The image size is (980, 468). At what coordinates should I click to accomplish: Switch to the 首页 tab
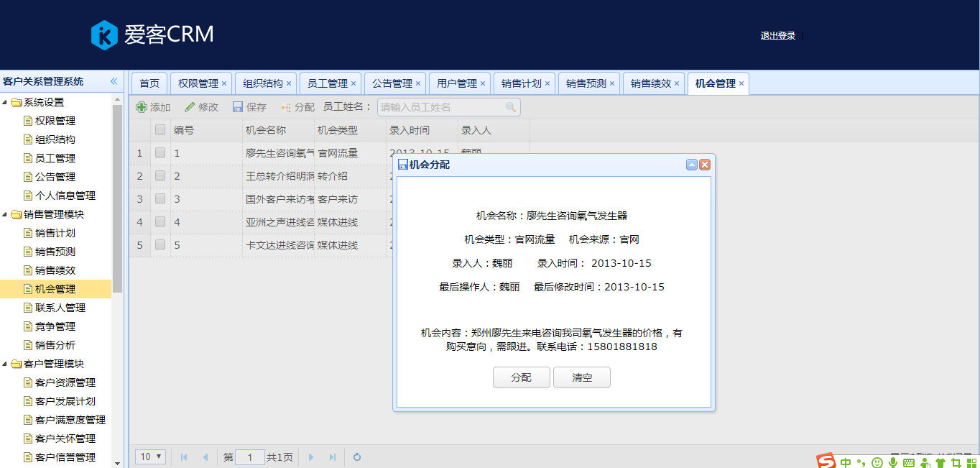pyautogui.click(x=149, y=83)
